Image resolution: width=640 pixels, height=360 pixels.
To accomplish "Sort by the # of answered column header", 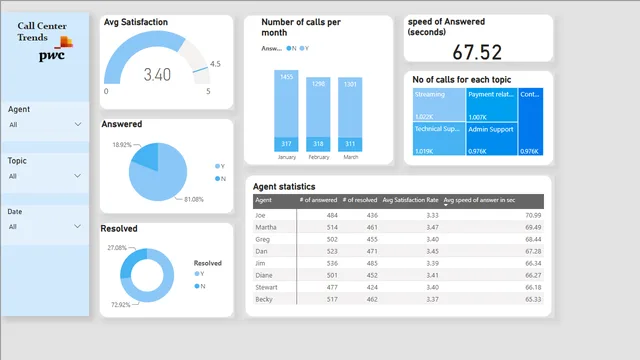I will click(318, 200).
